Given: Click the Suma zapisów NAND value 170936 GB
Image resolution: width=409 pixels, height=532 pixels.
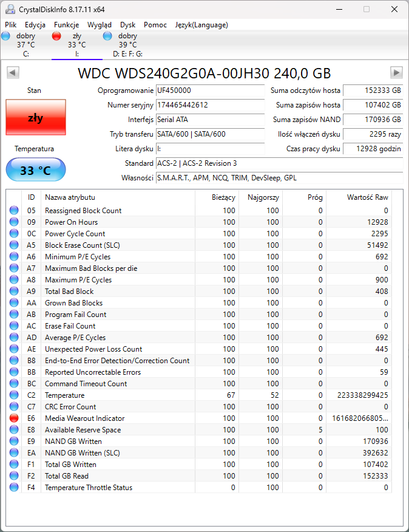Looking at the screenshot, I should point(373,120).
